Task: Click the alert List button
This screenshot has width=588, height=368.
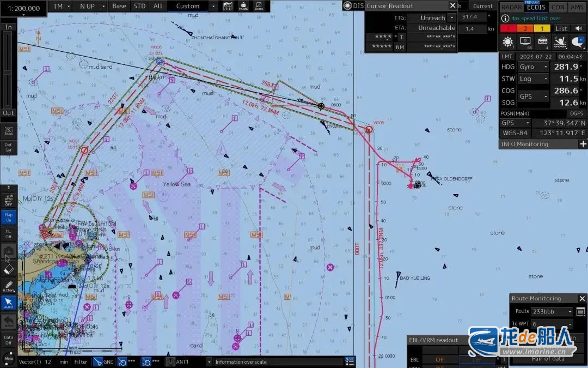Action: (x=561, y=28)
